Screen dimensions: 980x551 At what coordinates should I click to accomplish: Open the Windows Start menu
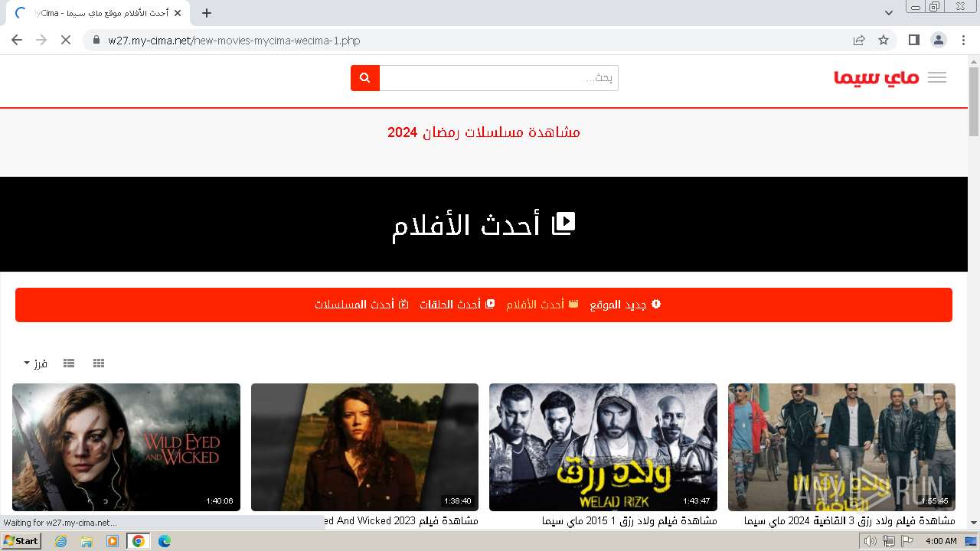click(21, 541)
